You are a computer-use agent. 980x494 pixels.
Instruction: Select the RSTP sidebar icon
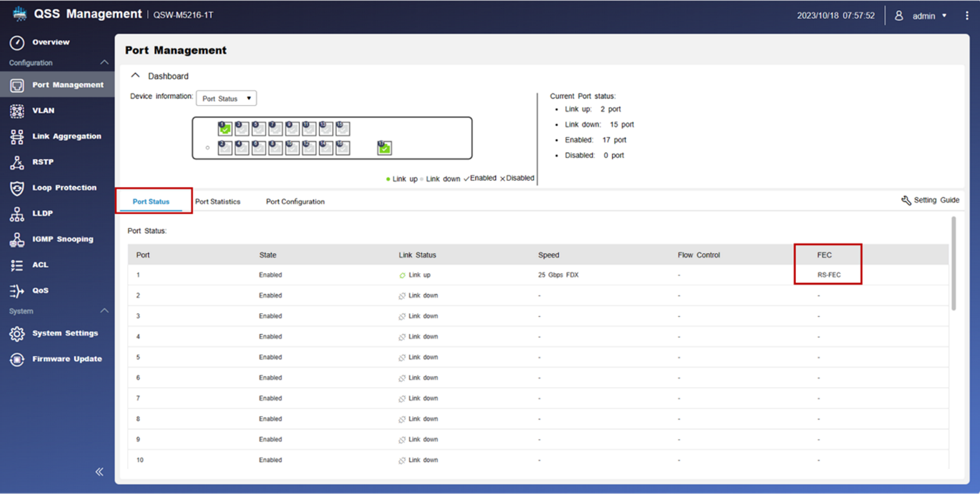click(x=17, y=162)
